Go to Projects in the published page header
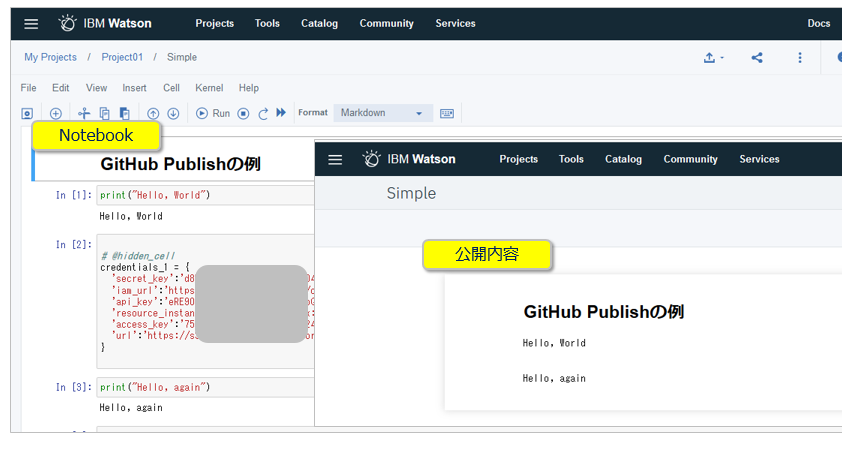 pos(519,159)
